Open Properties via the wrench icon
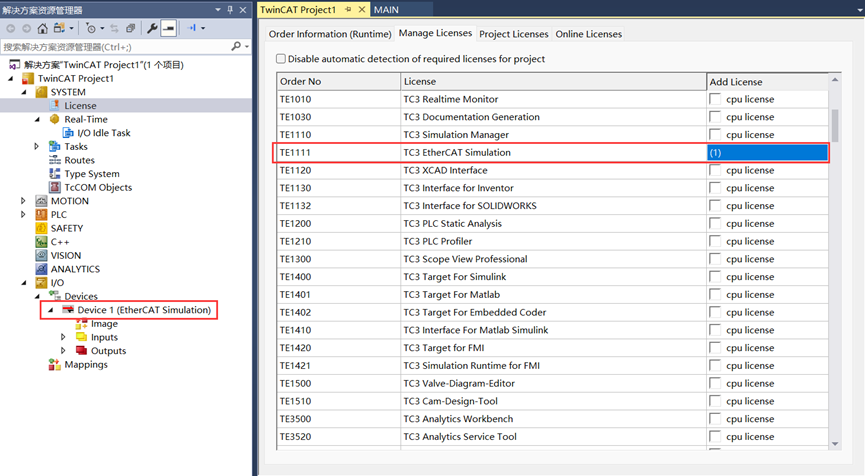The width and height of the screenshot is (865, 476). click(x=152, y=28)
